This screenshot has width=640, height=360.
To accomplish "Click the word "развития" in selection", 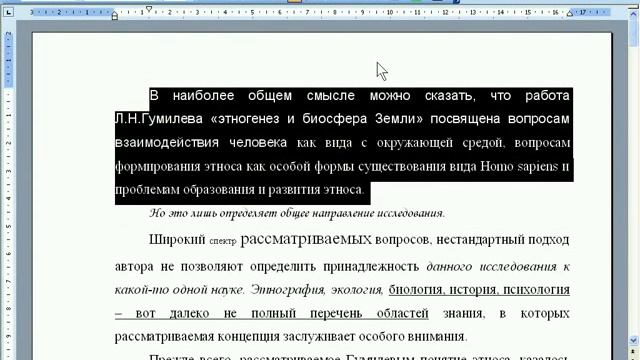I will click(x=294, y=190).
